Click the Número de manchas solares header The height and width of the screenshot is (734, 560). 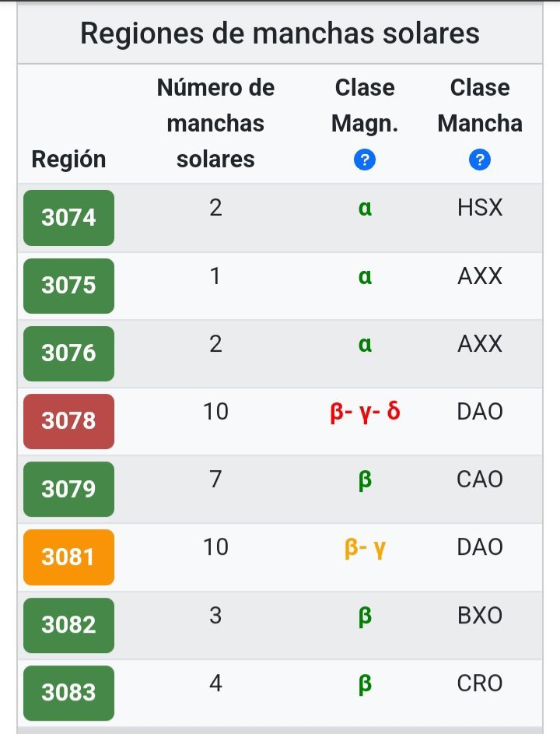click(x=215, y=123)
